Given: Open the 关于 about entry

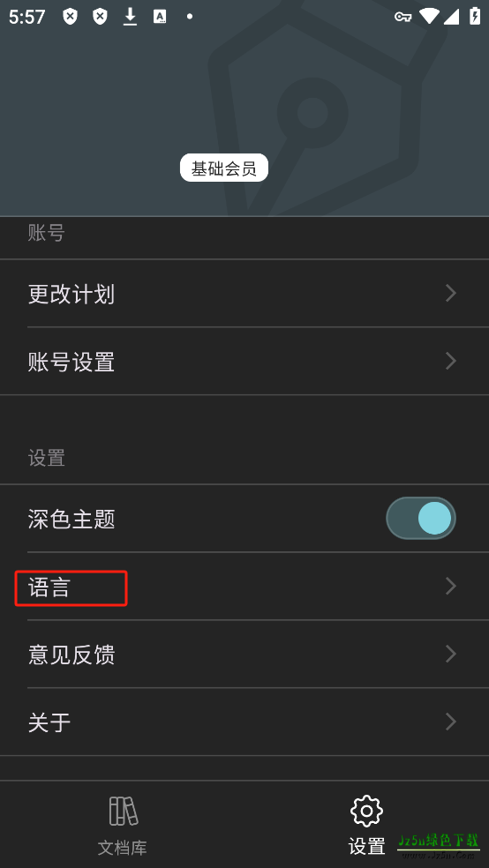Looking at the screenshot, I should coord(244,722).
